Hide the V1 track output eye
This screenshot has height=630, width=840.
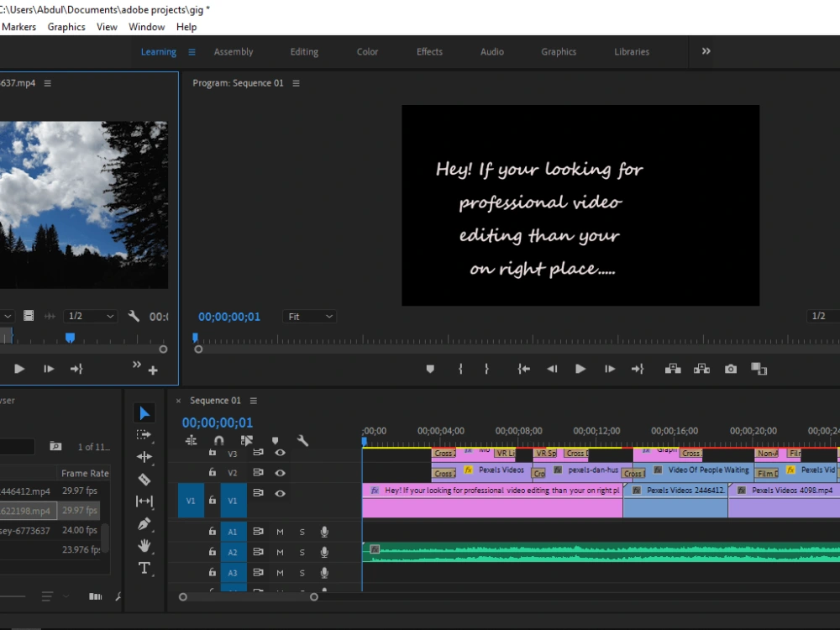pos(281,493)
